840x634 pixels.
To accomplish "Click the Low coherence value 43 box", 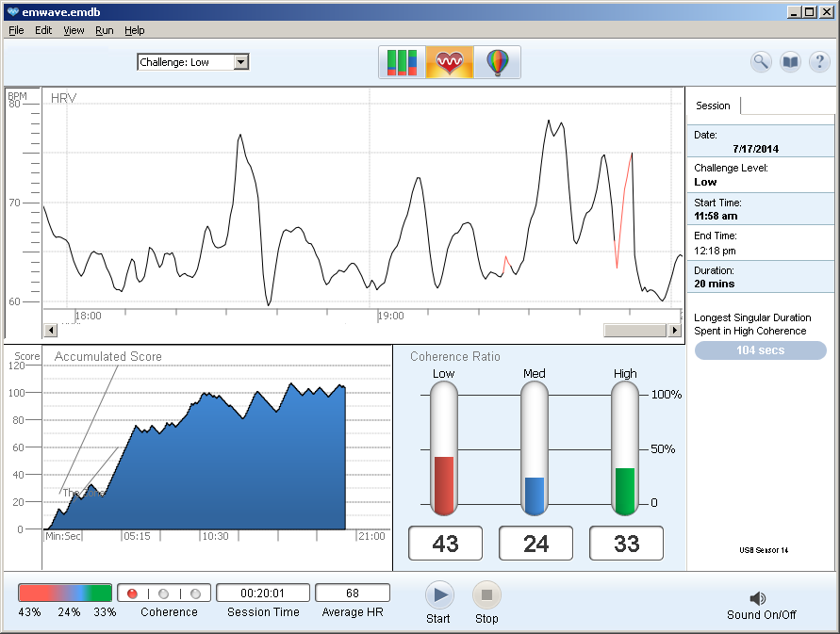I will pyautogui.click(x=445, y=543).
